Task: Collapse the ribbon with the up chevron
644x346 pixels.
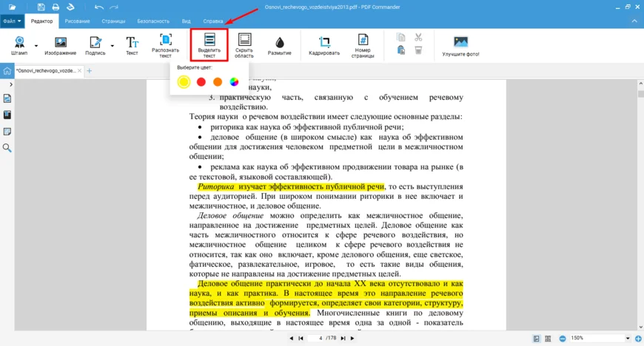Action: click(634, 21)
